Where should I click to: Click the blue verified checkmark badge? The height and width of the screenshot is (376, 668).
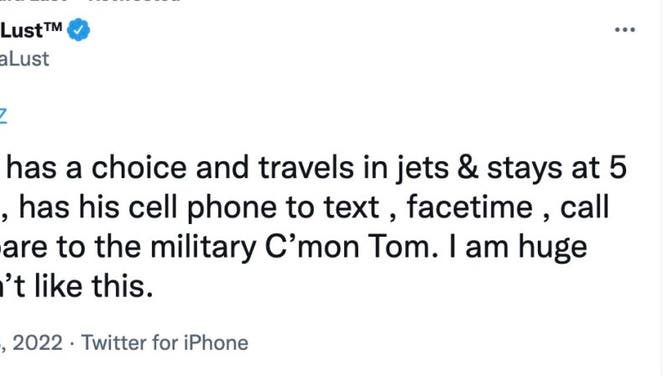coord(79,30)
